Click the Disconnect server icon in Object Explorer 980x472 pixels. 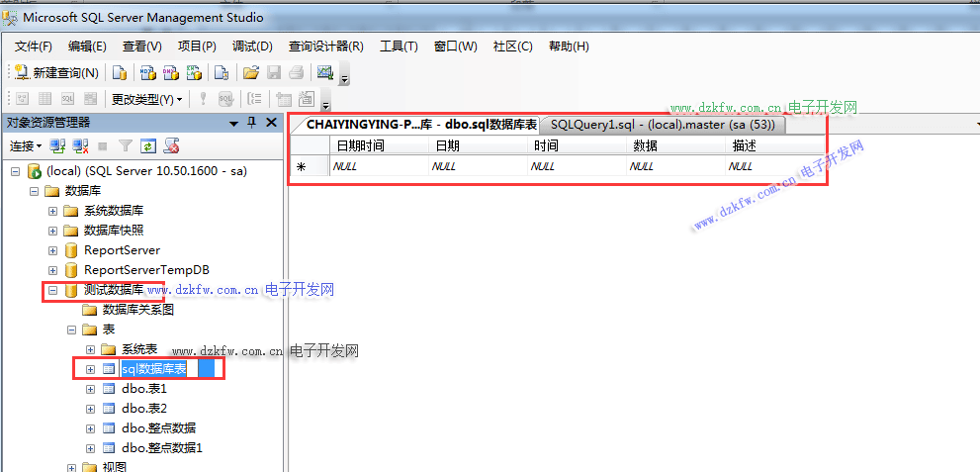click(x=78, y=146)
